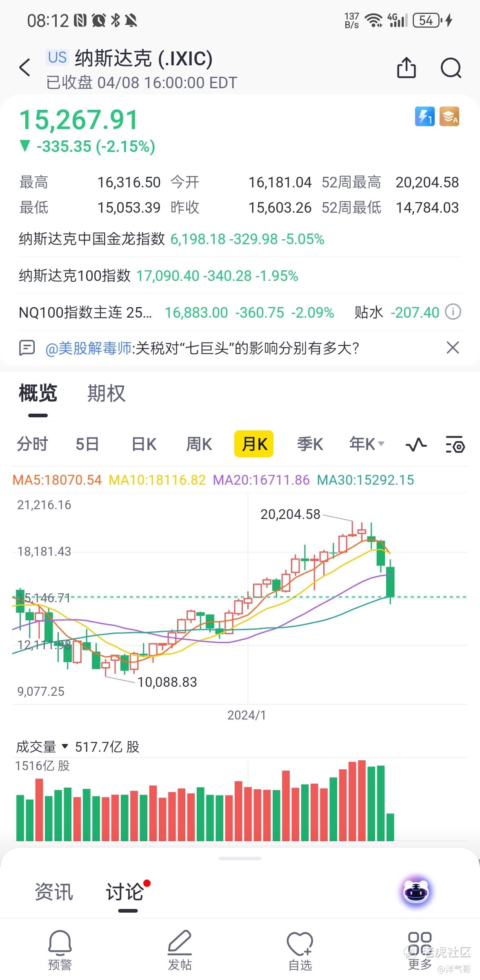Image resolution: width=480 pixels, height=980 pixels.
Task: Tap the Wi-Fi status icon
Action: tap(373, 20)
